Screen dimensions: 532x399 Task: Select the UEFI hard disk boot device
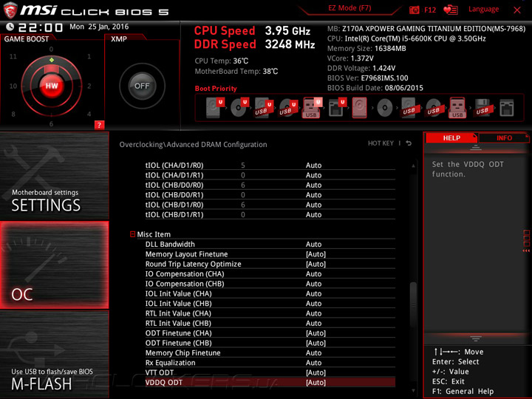point(215,108)
